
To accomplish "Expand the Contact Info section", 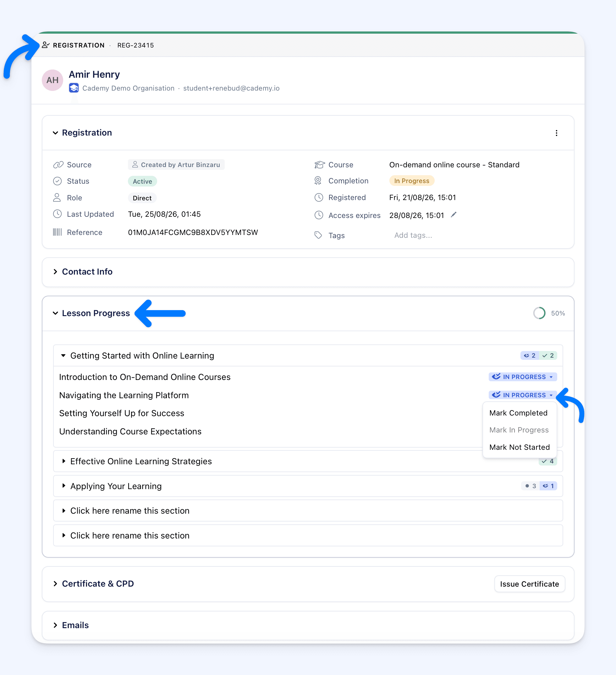I will tap(56, 271).
